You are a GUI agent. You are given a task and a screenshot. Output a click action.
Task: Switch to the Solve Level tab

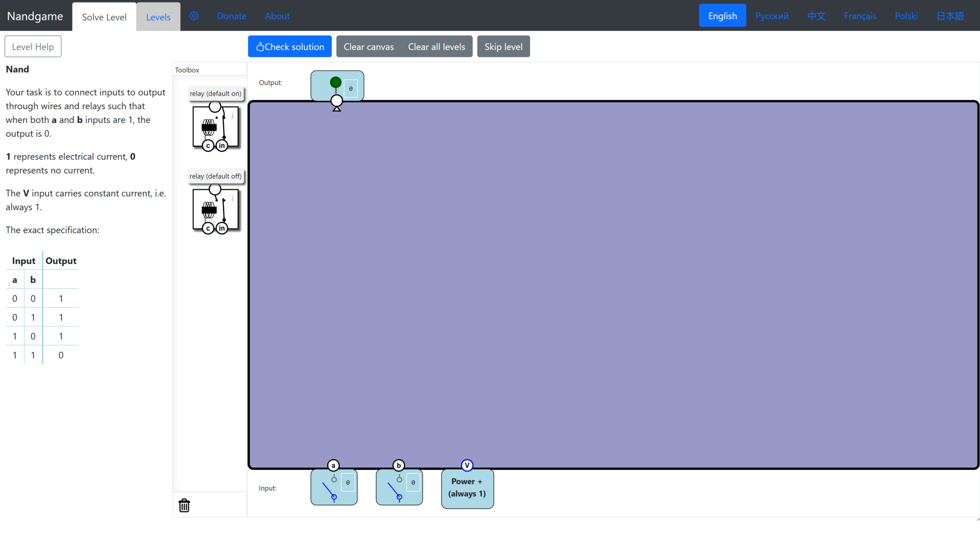(x=104, y=17)
